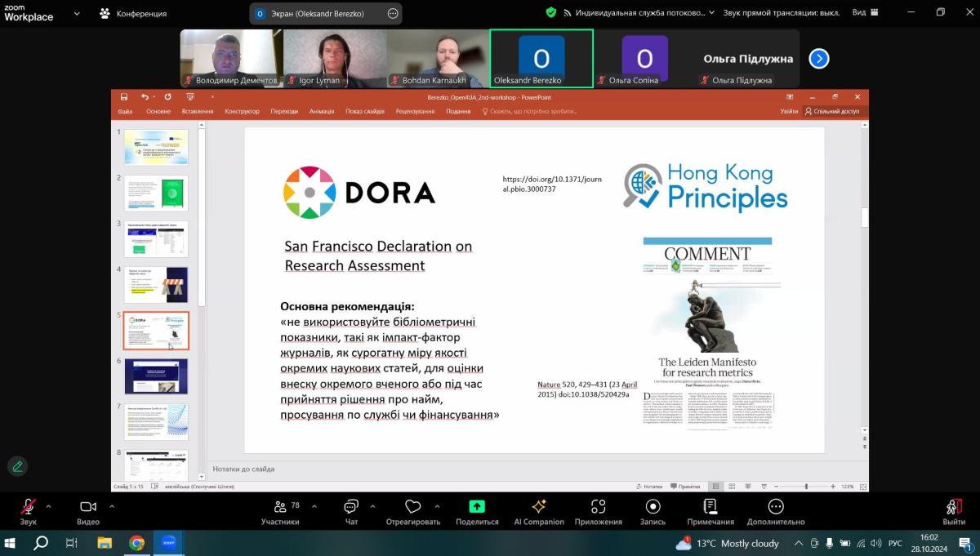
Task: Expand video options arrow next to camera
Action: [x=112, y=506]
